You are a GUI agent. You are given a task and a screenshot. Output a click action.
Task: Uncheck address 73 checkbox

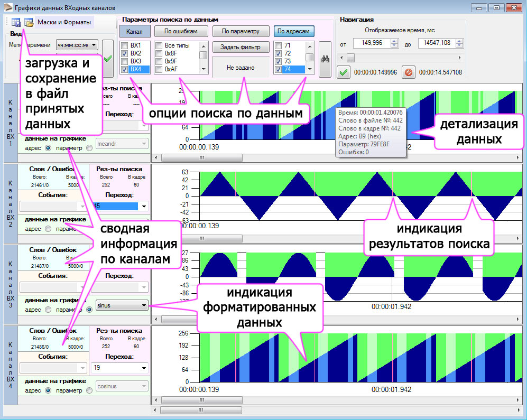pyautogui.click(x=278, y=61)
